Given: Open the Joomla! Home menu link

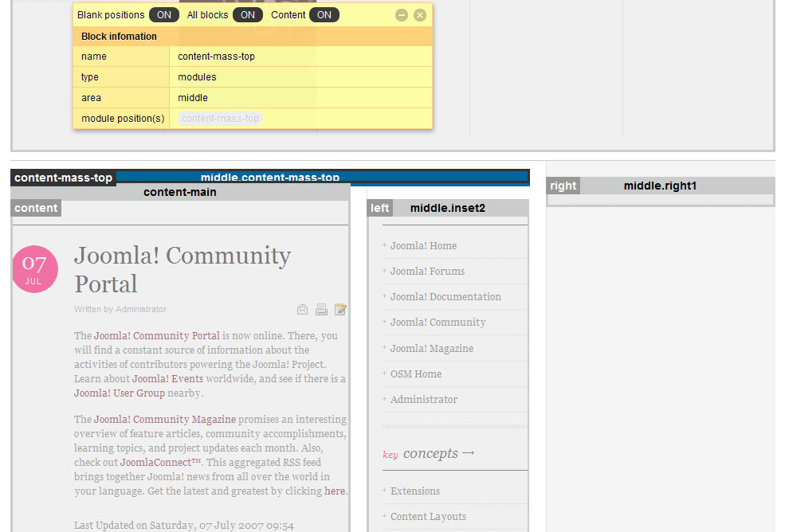Looking at the screenshot, I should [x=423, y=246].
